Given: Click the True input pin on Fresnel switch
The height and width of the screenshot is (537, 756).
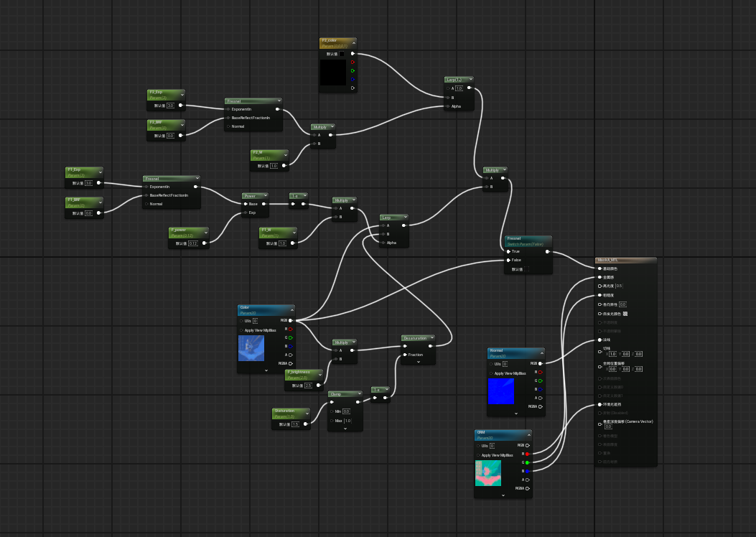Looking at the screenshot, I should pos(508,251).
